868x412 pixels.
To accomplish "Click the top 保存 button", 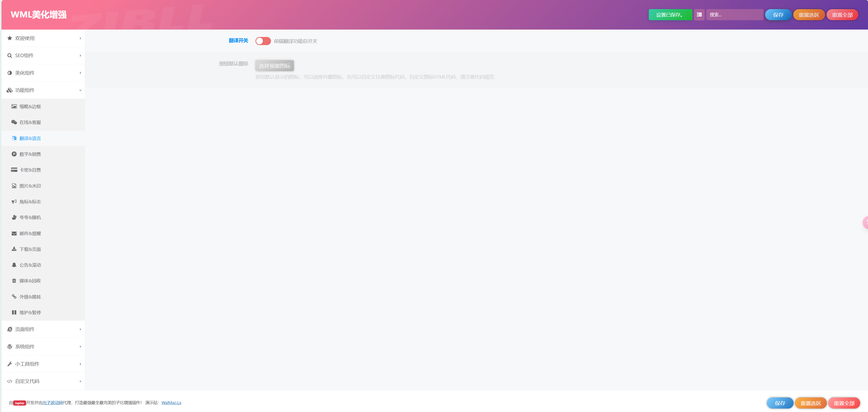I will point(778,15).
